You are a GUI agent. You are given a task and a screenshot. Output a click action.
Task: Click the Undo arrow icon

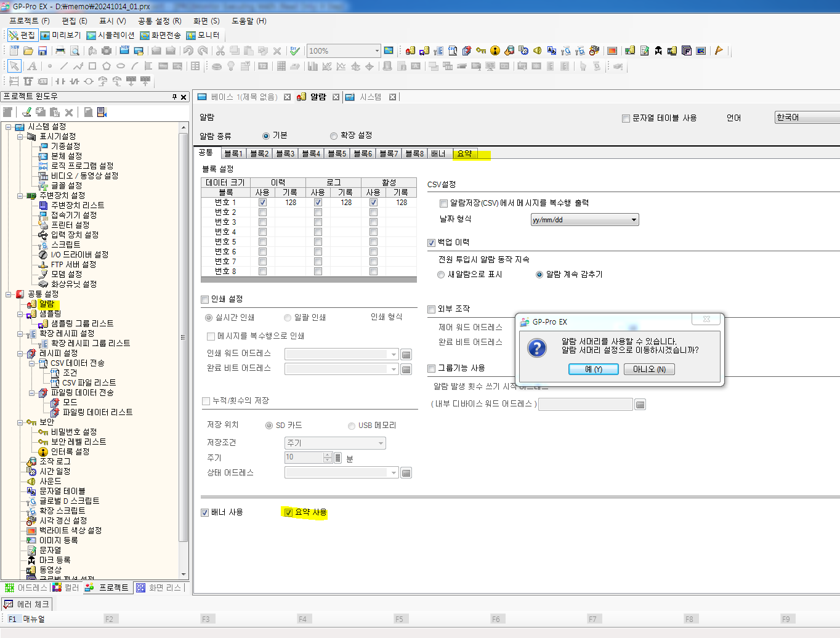pyautogui.click(x=188, y=50)
